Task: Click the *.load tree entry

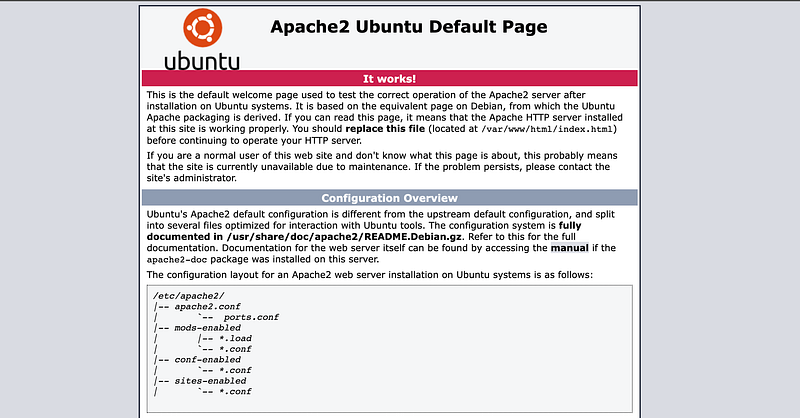Action: pyautogui.click(x=235, y=338)
